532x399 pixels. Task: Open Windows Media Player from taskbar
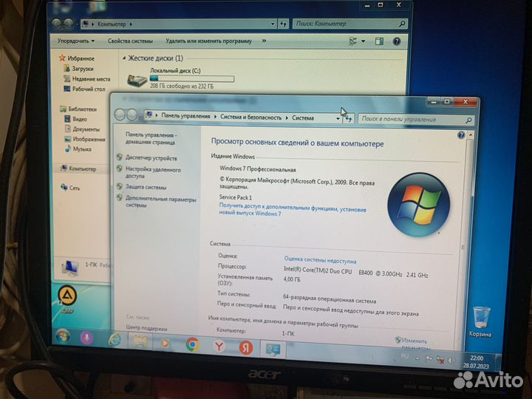coord(166,343)
